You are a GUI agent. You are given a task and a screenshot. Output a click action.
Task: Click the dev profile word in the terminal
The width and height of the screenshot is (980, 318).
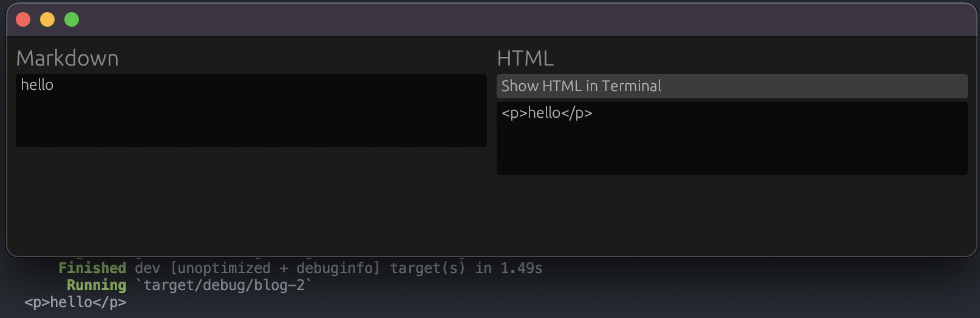(148, 268)
